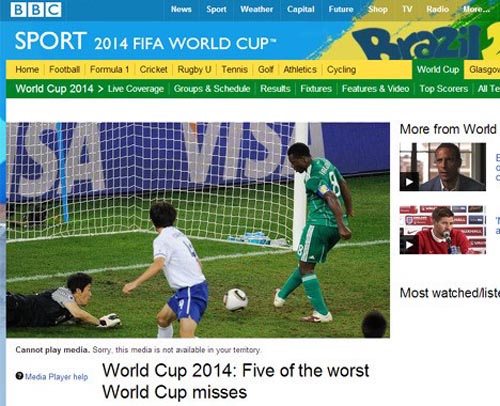
Task: Go to BBC Weather from top bar
Action: click(x=256, y=9)
